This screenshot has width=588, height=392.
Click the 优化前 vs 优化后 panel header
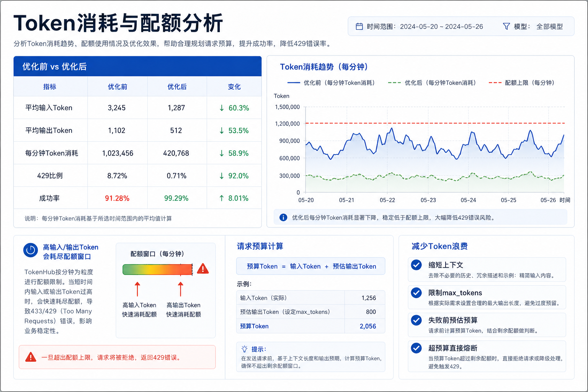[x=137, y=66]
